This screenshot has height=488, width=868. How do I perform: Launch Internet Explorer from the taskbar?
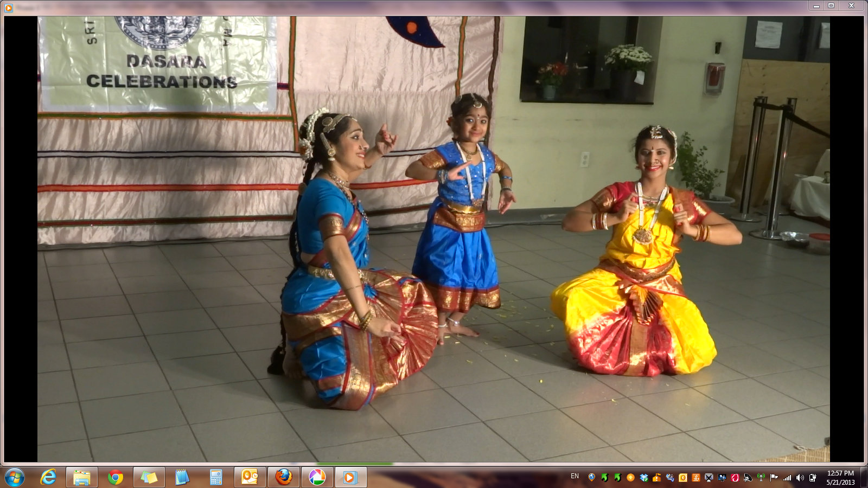(48, 477)
